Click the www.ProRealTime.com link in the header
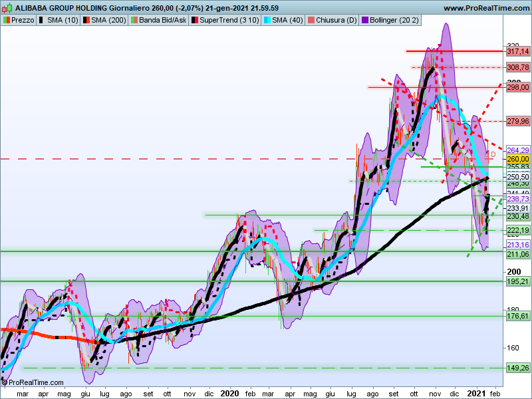Image resolution: width=532 pixels, height=399 pixels. point(487,8)
